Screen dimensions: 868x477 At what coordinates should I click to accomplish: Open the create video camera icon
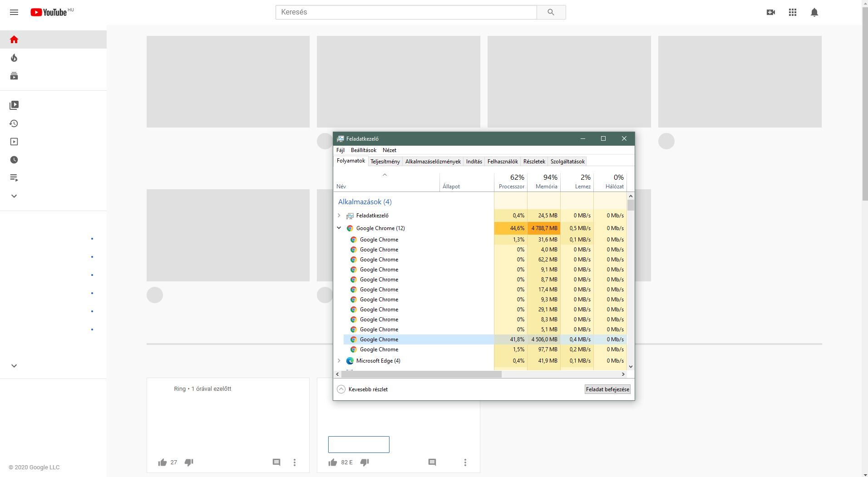coord(771,12)
